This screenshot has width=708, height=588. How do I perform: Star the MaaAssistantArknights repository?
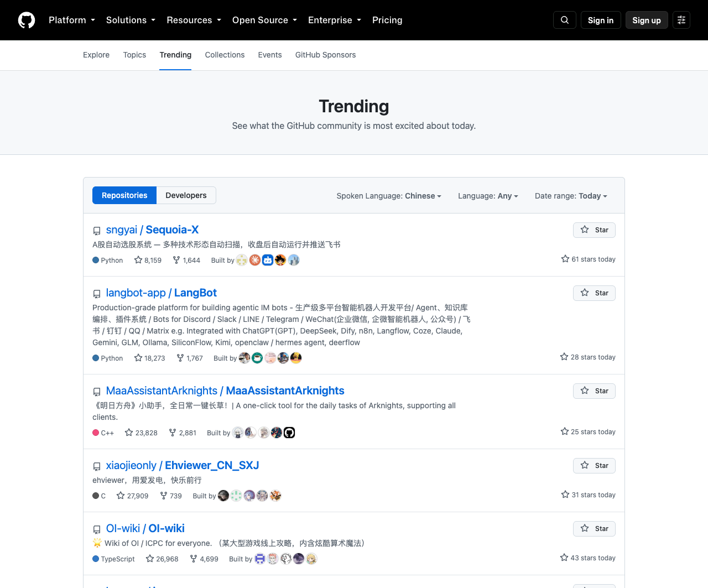click(594, 391)
